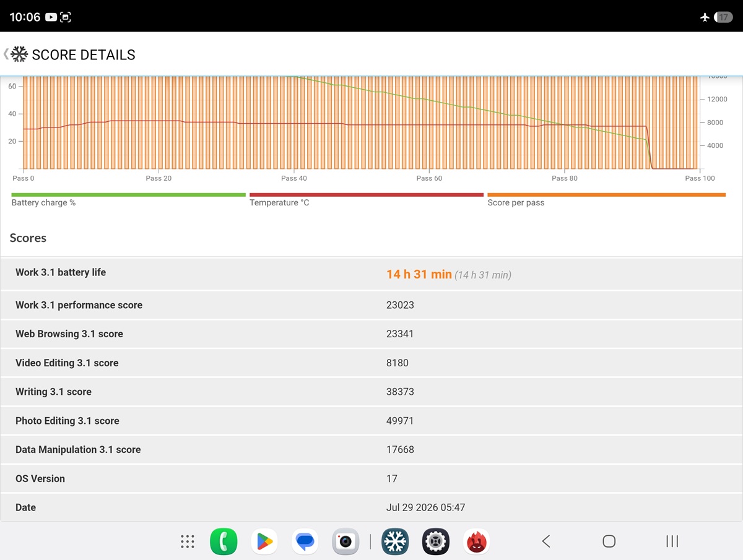This screenshot has height=560, width=743.
Task: Open PCMark snowflake app in taskbar
Action: (x=395, y=541)
